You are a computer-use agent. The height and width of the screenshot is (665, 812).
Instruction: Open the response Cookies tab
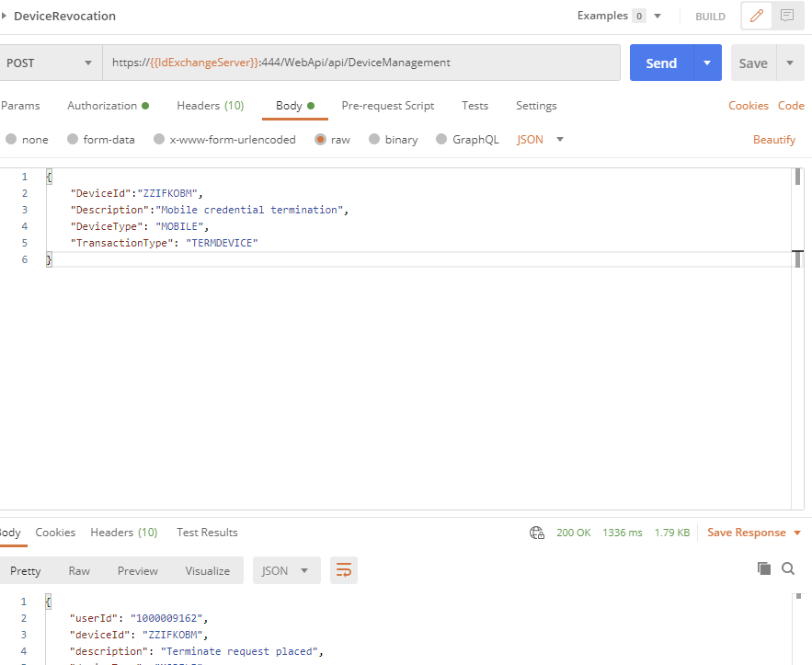(x=55, y=533)
